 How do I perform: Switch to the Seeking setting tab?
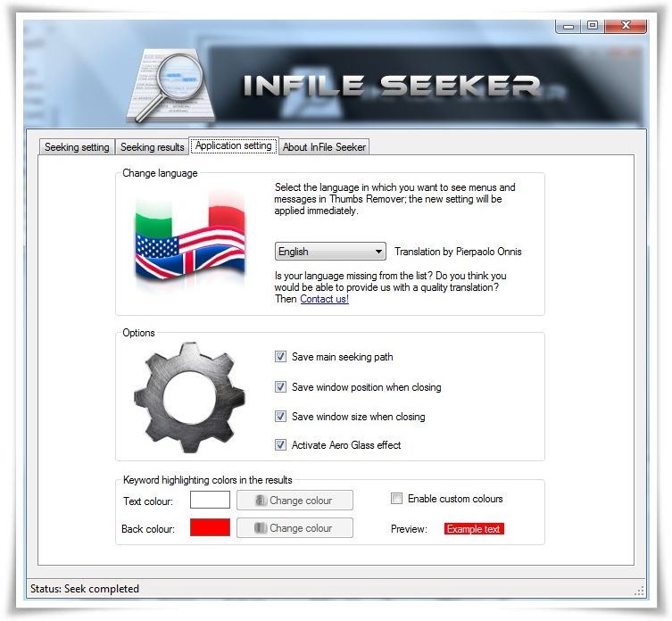coord(77,147)
